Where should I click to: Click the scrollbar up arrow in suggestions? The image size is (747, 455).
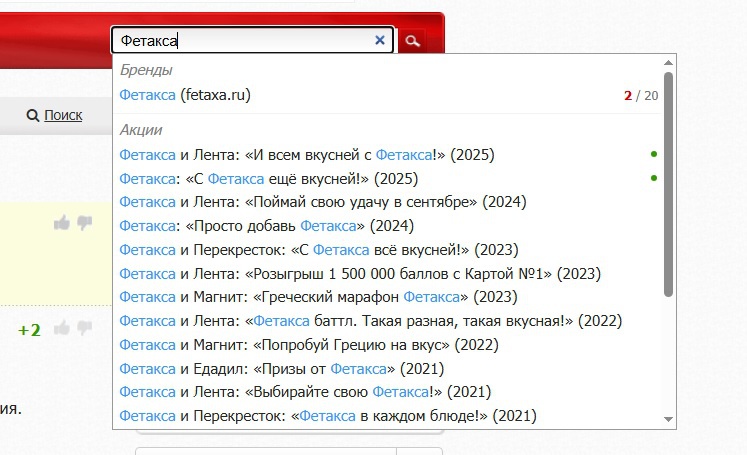click(668, 62)
